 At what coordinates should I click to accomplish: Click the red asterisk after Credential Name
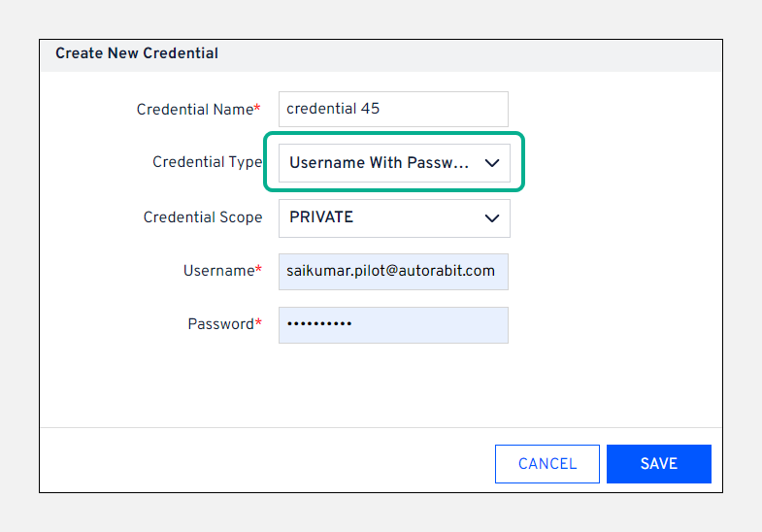[258, 108]
